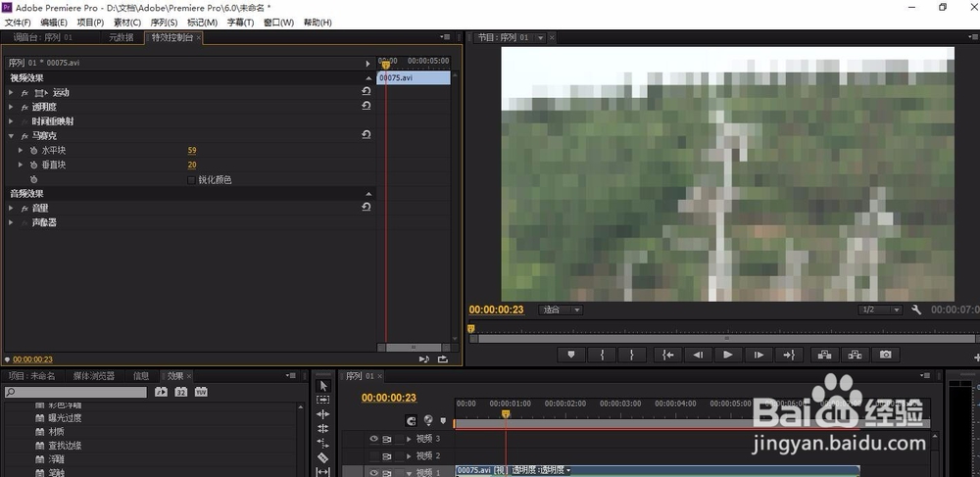Toggle fx switch for 音量 effect

(x=25, y=208)
